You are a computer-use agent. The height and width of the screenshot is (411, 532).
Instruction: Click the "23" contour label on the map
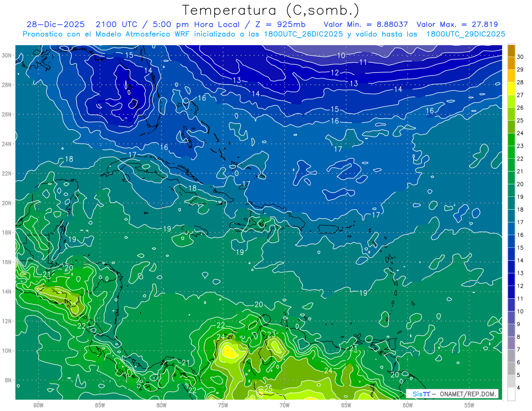[272, 334]
